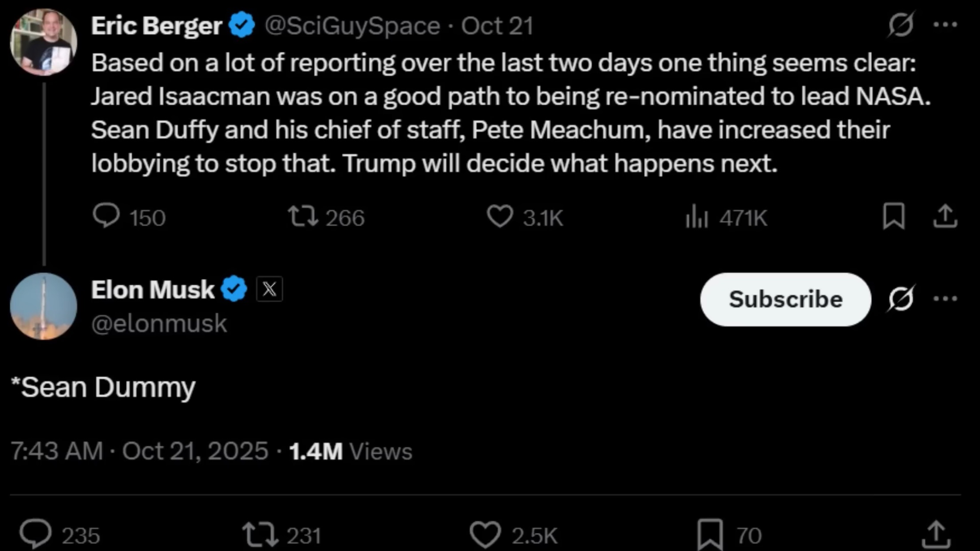Click Subscribe to Elon Musk

coord(785,299)
